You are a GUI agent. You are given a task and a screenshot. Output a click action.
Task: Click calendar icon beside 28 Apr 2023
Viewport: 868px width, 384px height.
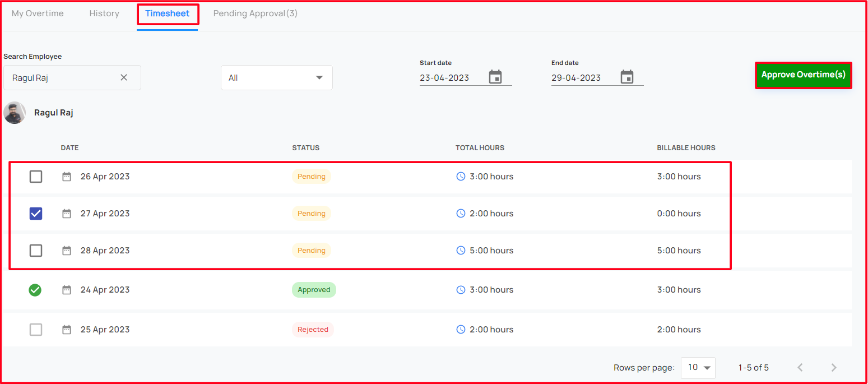67,251
